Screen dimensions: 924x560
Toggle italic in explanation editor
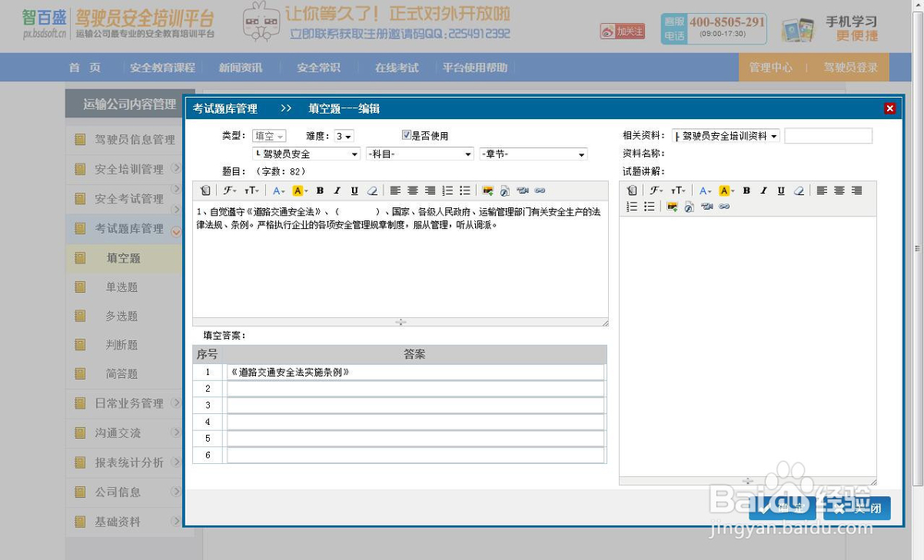(x=764, y=190)
